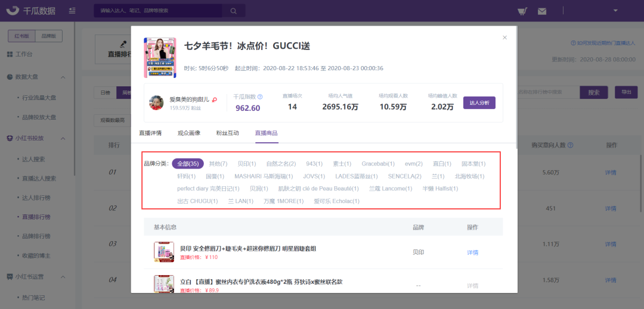Filter by 兰蔻 Lancome(1)

(x=391, y=189)
